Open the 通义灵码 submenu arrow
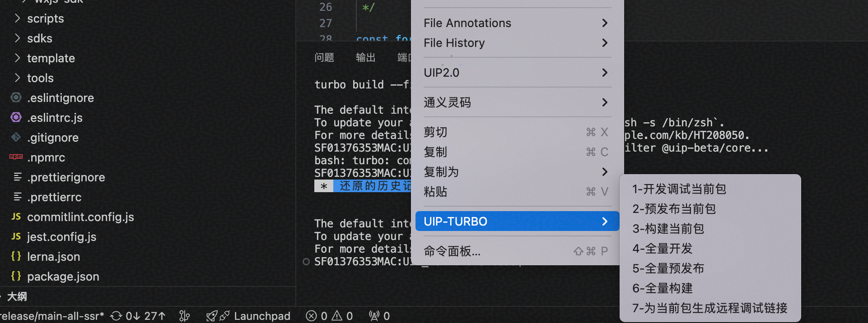868x323 pixels. click(x=605, y=102)
